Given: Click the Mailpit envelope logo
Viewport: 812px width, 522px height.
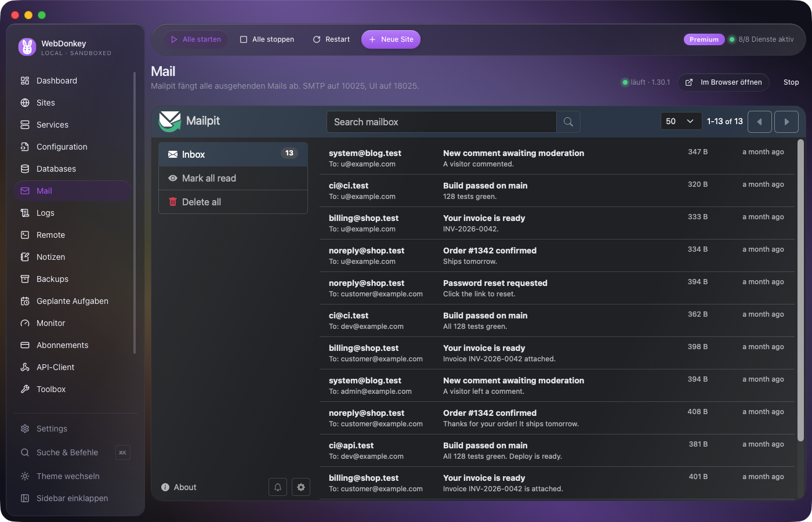Looking at the screenshot, I should (170, 121).
